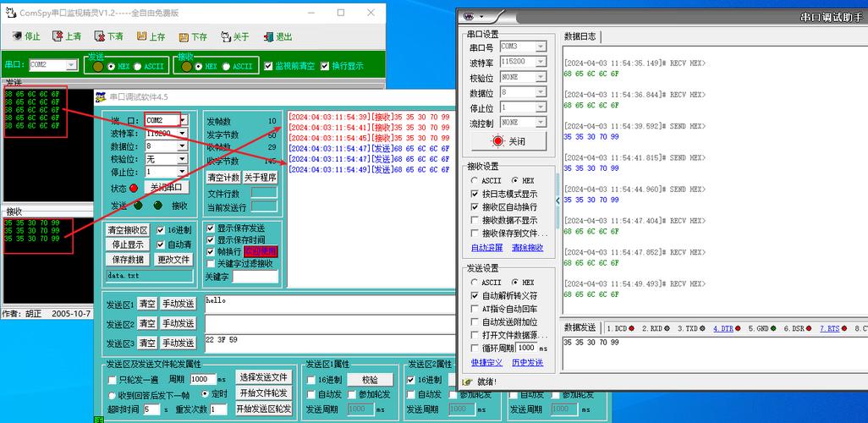Toggle the 监视前清空 checkbox
Screen dimensions: 868x423
[x=268, y=66]
